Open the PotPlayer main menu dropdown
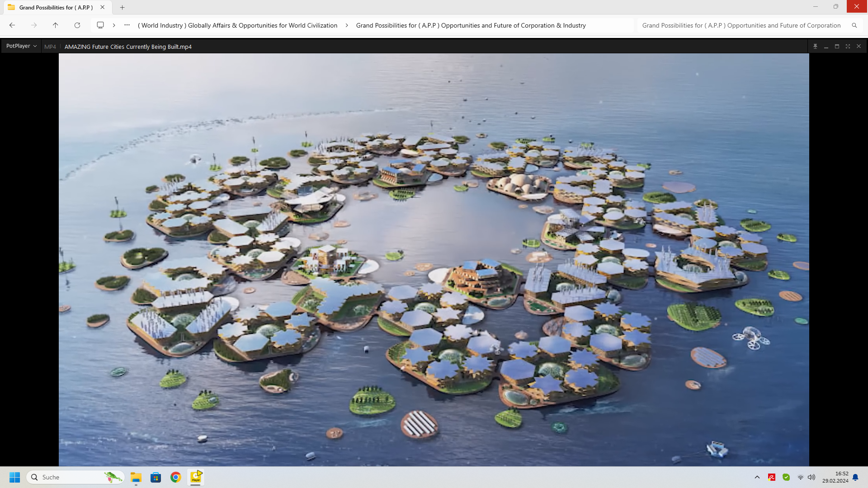The image size is (868, 488). coord(21,46)
